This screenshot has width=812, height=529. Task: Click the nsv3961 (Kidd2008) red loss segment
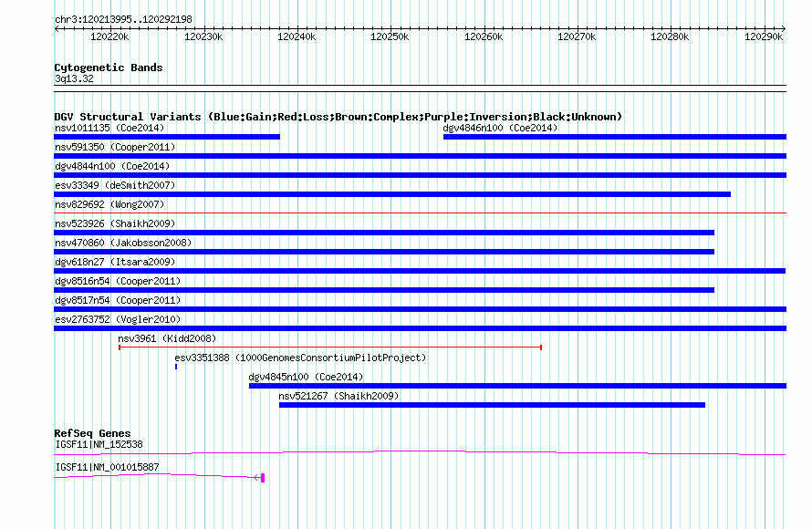(x=330, y=347)
